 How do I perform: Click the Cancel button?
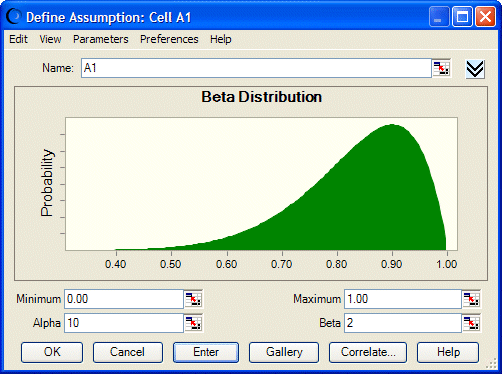tap(128, 352)
